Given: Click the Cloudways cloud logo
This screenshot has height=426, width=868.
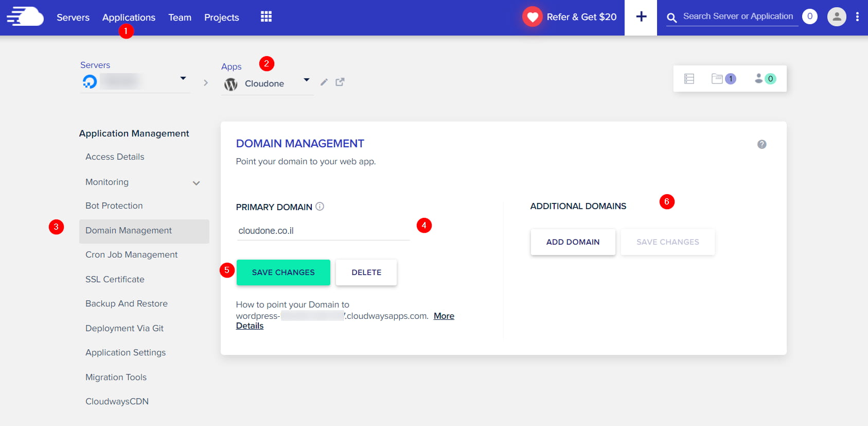Looking at the screenshot, I should point(25,16).
